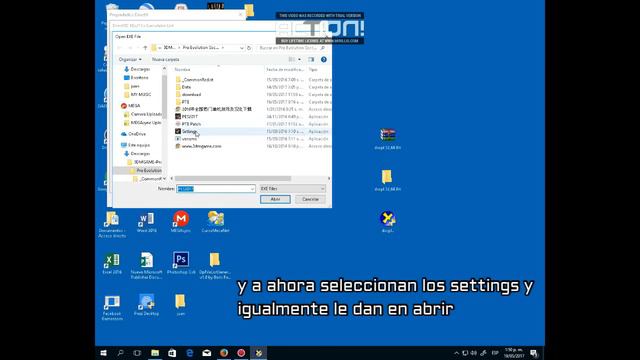This screenshot has width=640, height=360.
Task: Open the notification center icon
Action: pos(534,353)
